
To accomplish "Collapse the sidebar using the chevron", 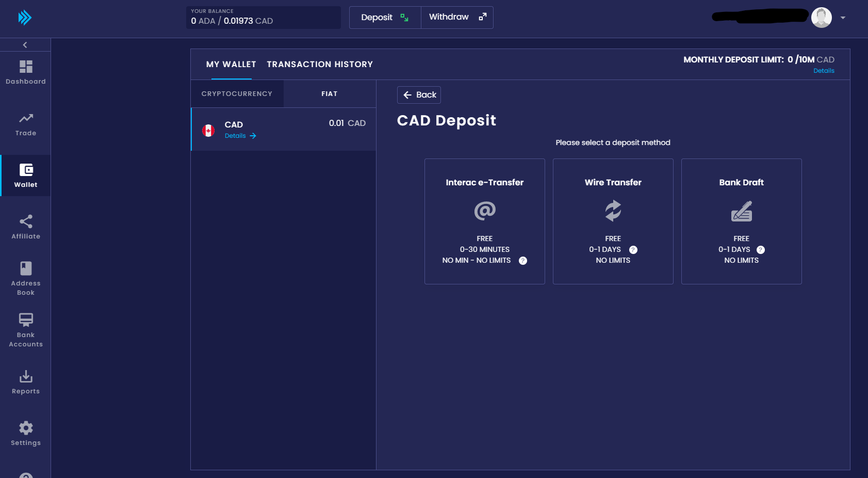I will 25,45.
